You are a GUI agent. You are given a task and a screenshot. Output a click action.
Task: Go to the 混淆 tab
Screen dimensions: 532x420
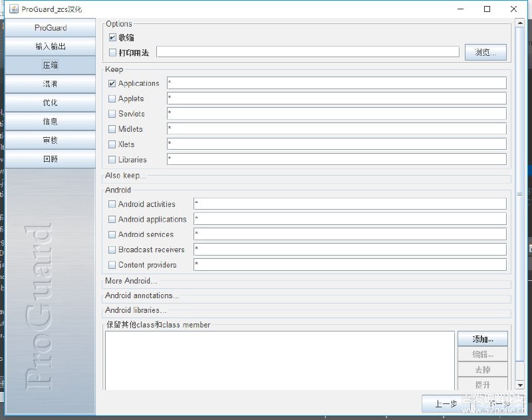click(51, 84)
